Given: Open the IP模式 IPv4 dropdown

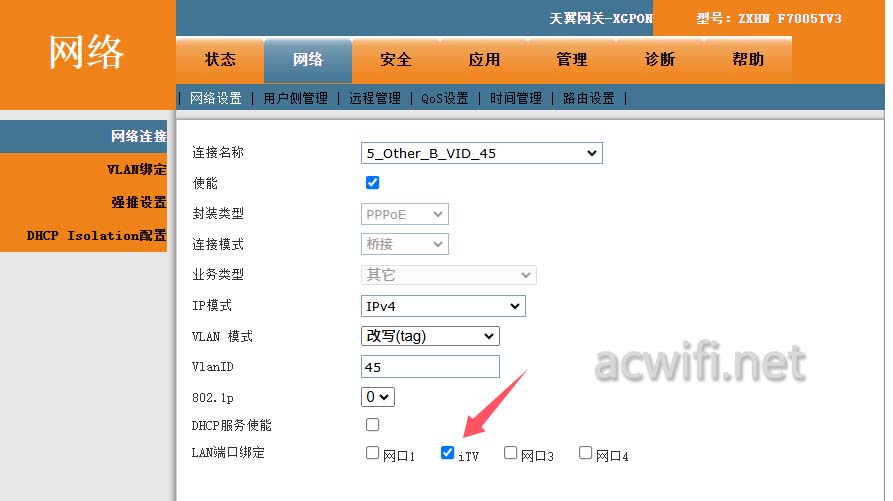Looking at the screenshot, I should pyautogui.click(x=443, y=306).
